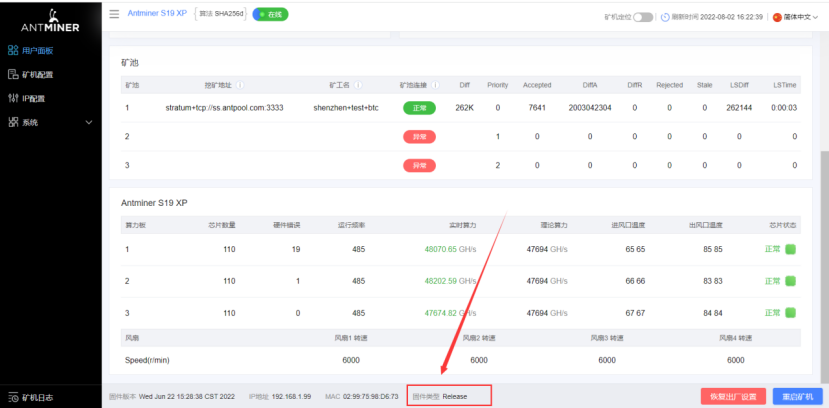The image size is (829, 408).
Task: Click the info icon beside 矿池连接
Action: point(436,85)
